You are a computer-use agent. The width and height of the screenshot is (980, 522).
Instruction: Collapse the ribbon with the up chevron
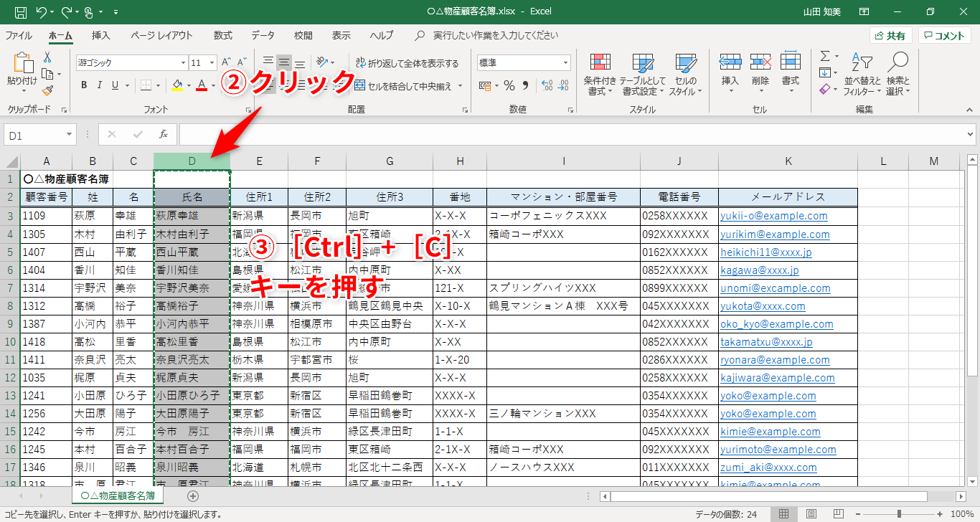coord(971,110)
